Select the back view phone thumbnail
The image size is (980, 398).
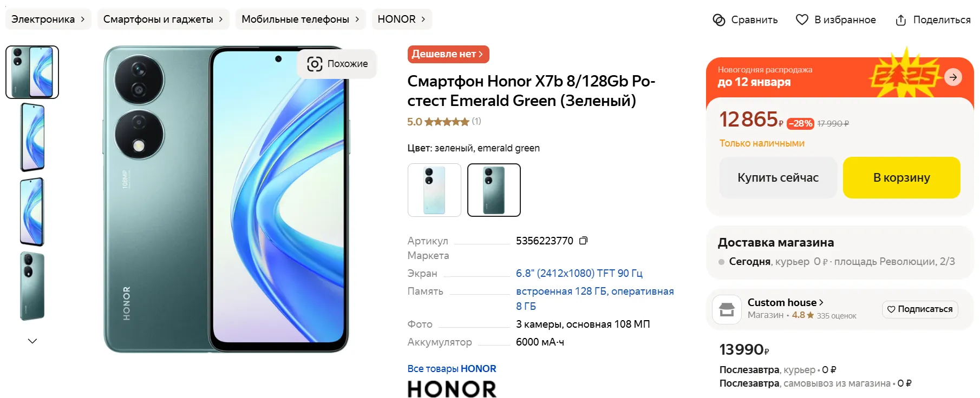pos(32,286)
